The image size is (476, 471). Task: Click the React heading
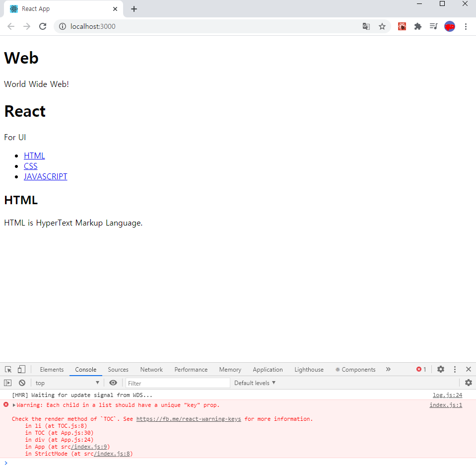[25, 111]
